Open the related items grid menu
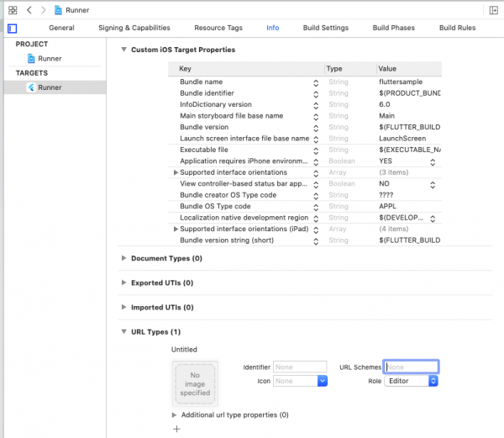The width and height of the screenshot is (504, 438). [13, 9]
